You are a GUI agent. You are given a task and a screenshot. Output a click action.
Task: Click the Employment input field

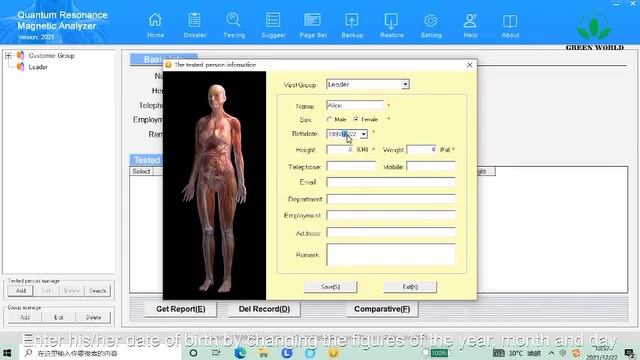pyautogui.click(x=391, y=215)
